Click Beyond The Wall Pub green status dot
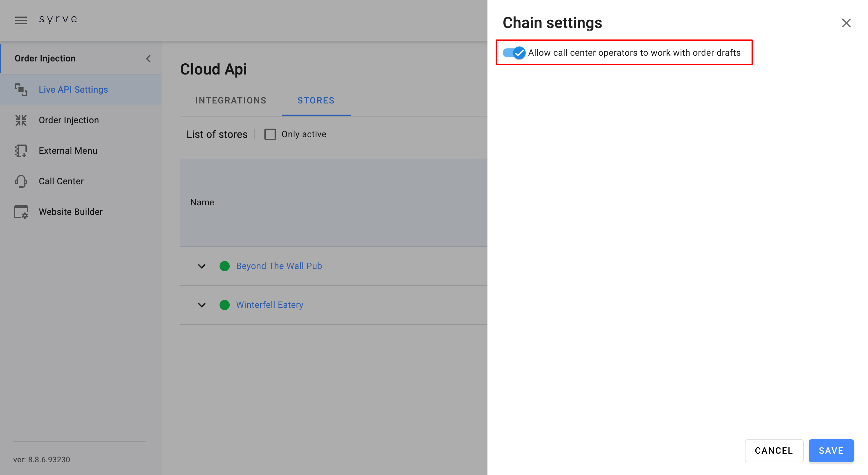The height and width of the screenshot is (475, 868). pyautogui.click(x=224, y=266)
